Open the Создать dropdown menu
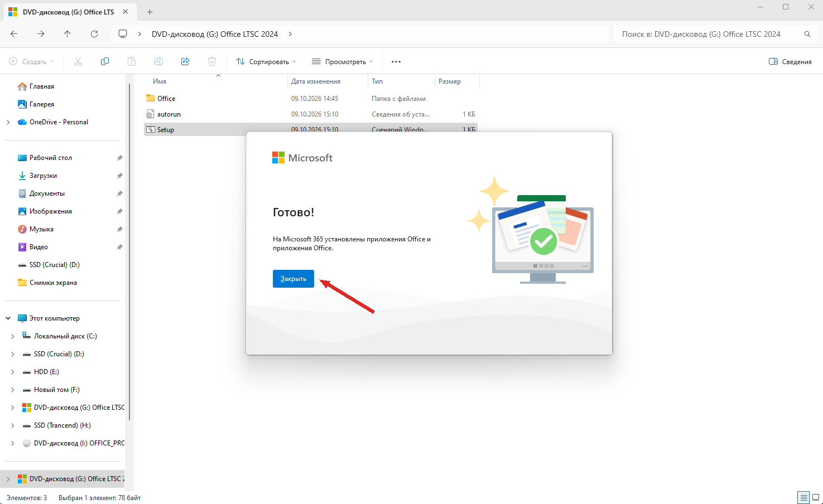The height and width of the screenshot is (504, 823). (x=32, y=61)
